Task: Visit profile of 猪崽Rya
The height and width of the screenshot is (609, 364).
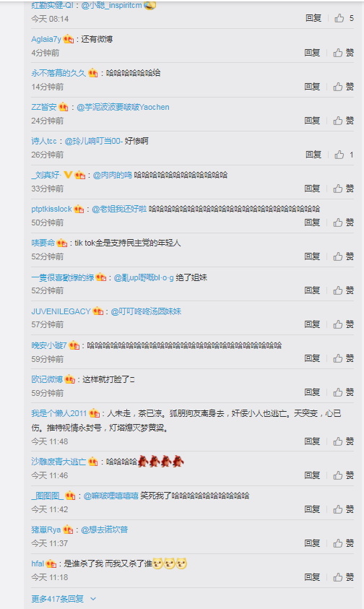Action: (45, 530)
